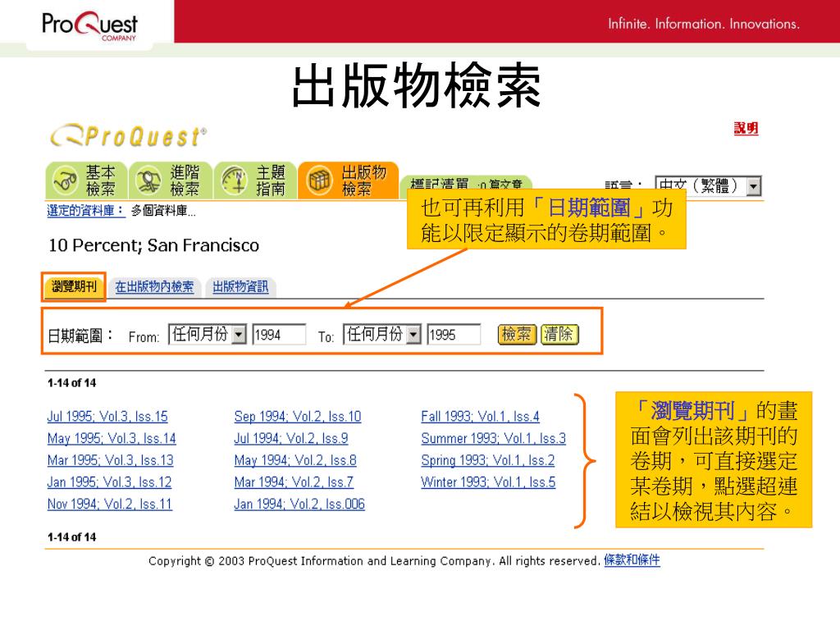Click the publication title 10 Percent; San Francisco

153,245
